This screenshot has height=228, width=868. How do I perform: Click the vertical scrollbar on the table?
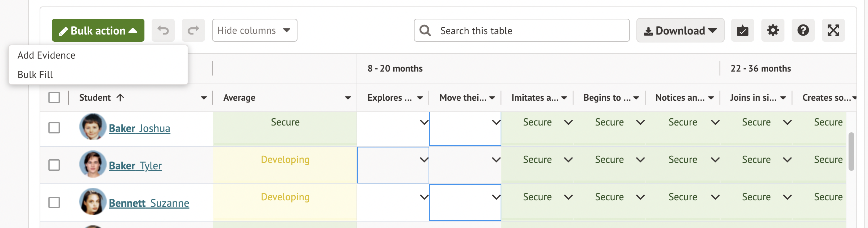point(851,151)
